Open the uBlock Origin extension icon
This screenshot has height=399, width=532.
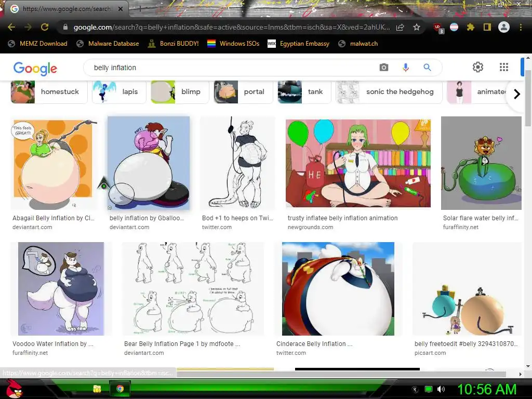(438, 28)
